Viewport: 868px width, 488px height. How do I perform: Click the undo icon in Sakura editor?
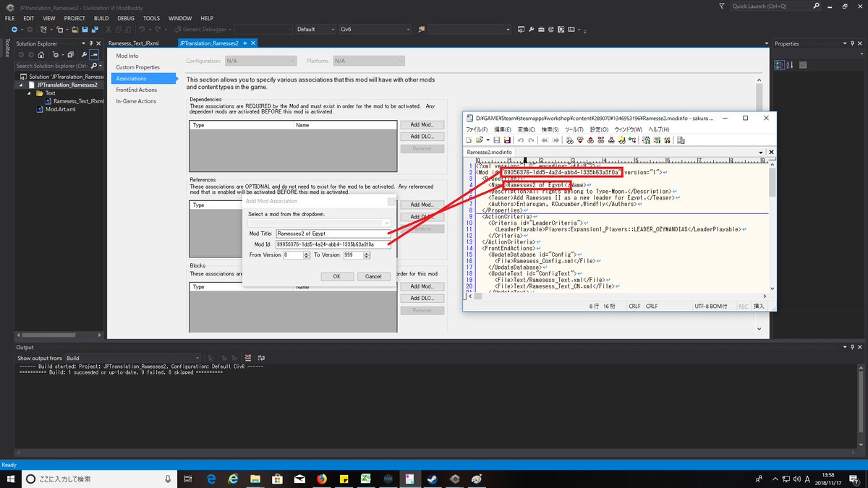tap(521, 140)
